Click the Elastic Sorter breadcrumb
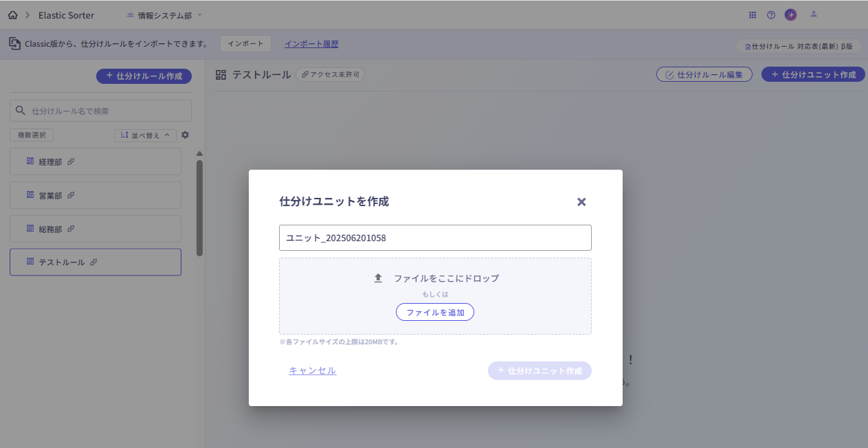 pyautogui.click(x=66, y=15)
